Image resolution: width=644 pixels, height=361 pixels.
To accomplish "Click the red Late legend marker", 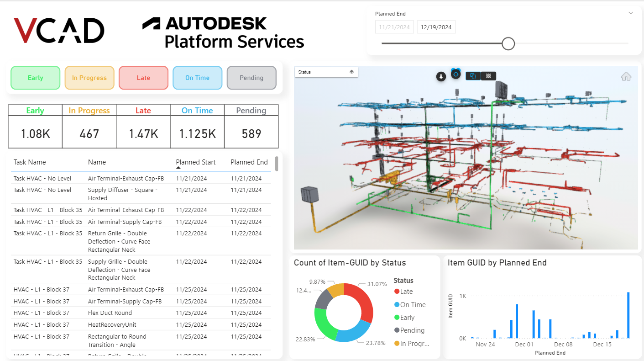I will 397,292.
